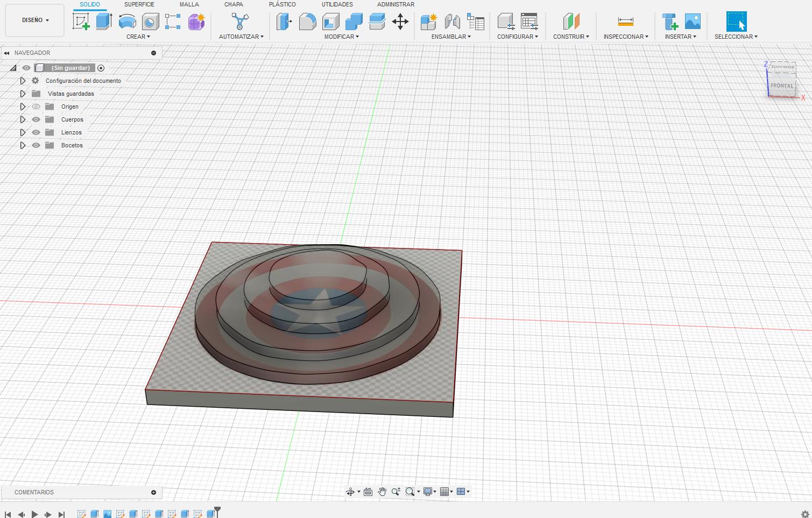Screen dimensions: 812x518
Task: Expand the Lienzos tree node
Action: tap(23, 132)
